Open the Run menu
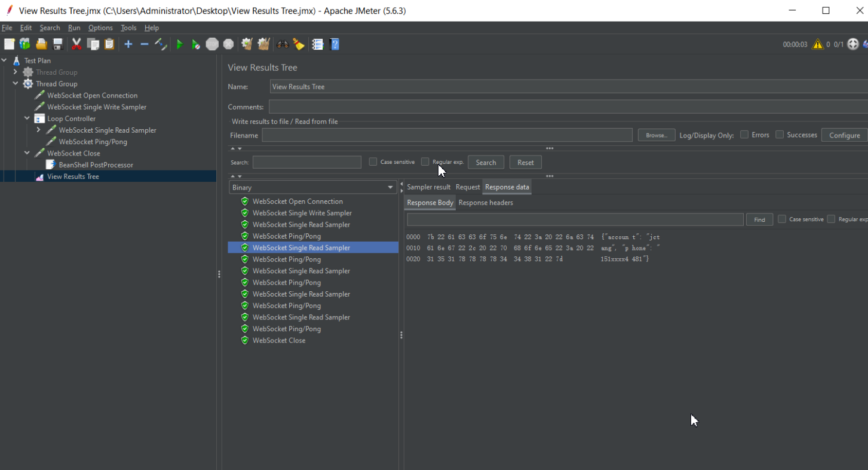Image resolution: width=868 pixels, height=470 pixels. point(74,28)
